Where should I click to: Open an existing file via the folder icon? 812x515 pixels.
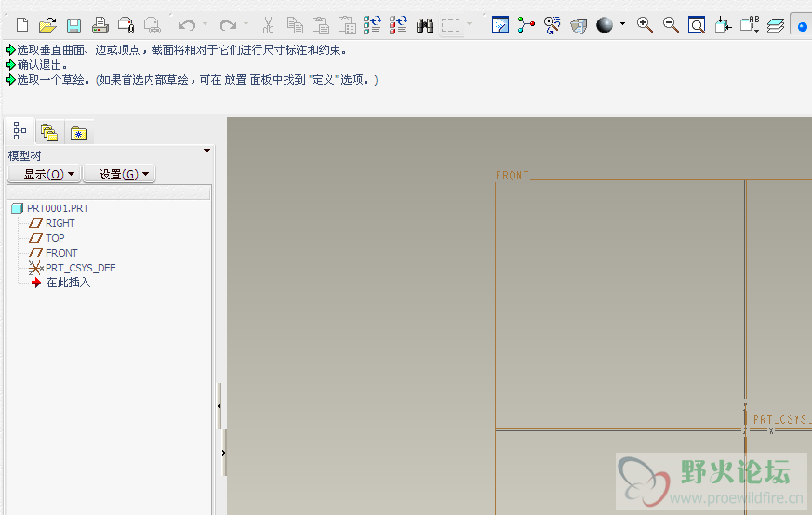point(47,25)
